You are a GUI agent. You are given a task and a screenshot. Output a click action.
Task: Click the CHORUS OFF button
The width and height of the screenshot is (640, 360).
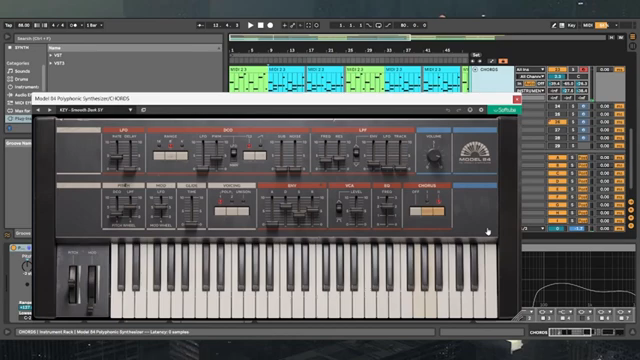click(x=416, y=211)
